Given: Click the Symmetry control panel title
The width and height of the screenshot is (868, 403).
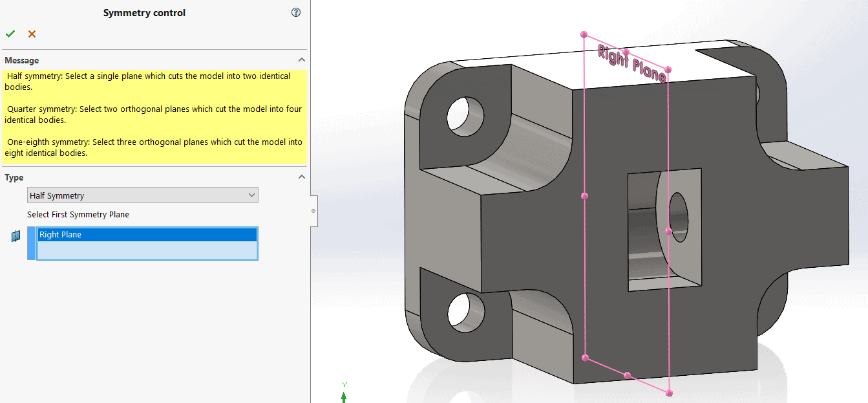Looking at the screenshot, I should pyautogui.click(x=145, y=13).
